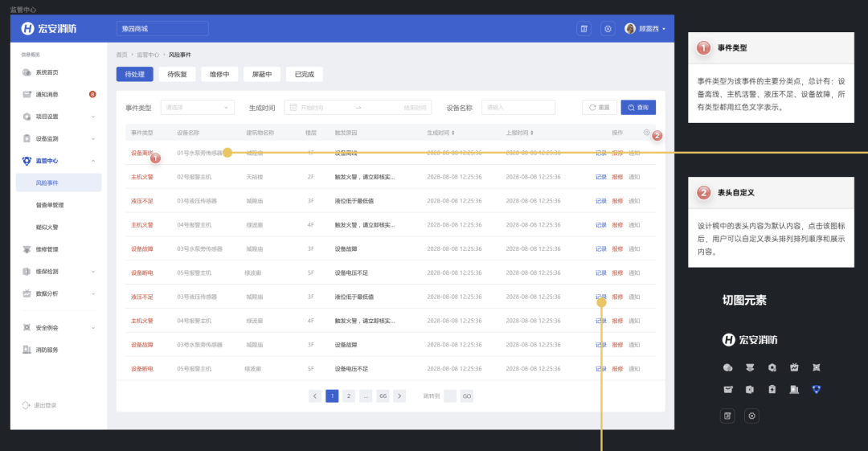The width and height of the screenshot is (868, 451).
Task: Switch to the 已完成 tab
Action: pyautogui.click(x=304, y=75)
